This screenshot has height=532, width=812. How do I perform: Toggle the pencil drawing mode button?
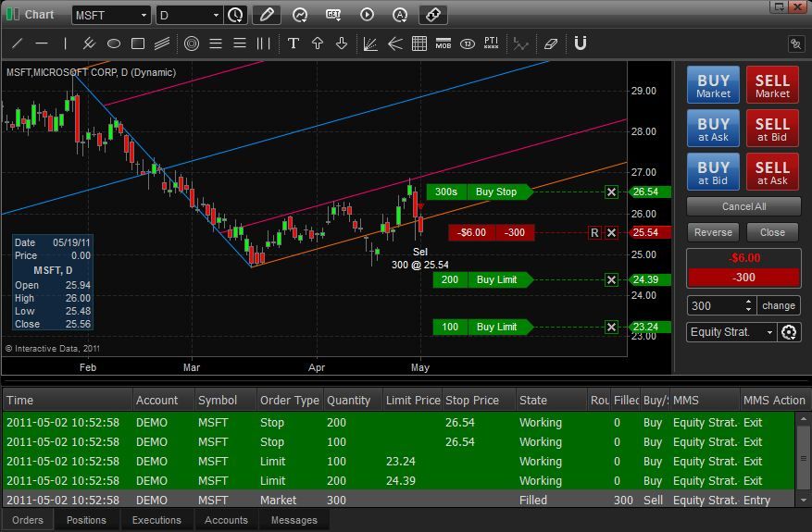(x=267, y=15)
